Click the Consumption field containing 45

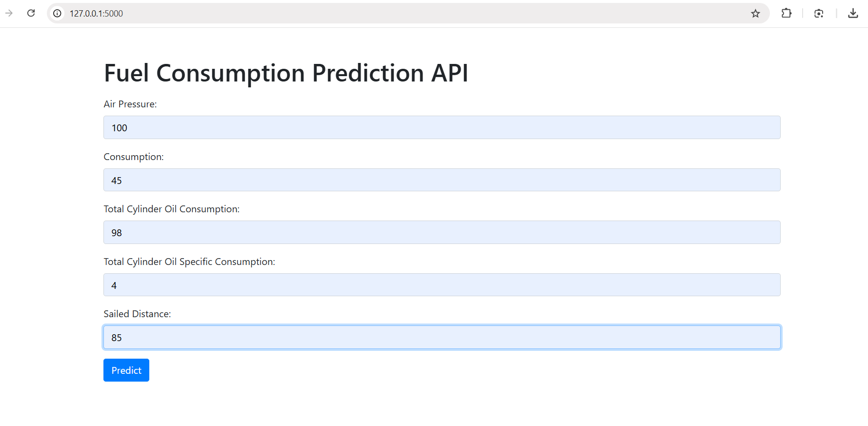442,180
